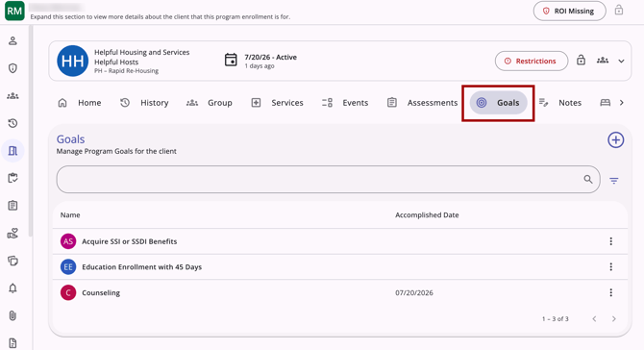This screenshot has width=644, height=350.
Task: Go to next page of goals
Action: tap(614, 319)
